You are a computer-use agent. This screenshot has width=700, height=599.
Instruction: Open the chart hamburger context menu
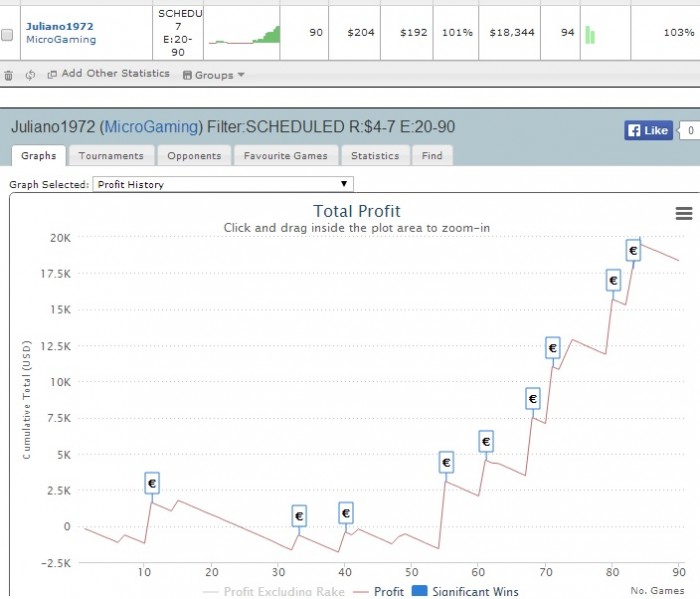click(683, 214)
